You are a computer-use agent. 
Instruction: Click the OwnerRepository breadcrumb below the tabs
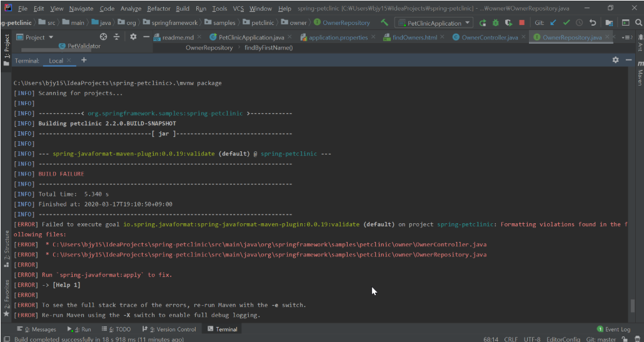click(x=209, y=48)
